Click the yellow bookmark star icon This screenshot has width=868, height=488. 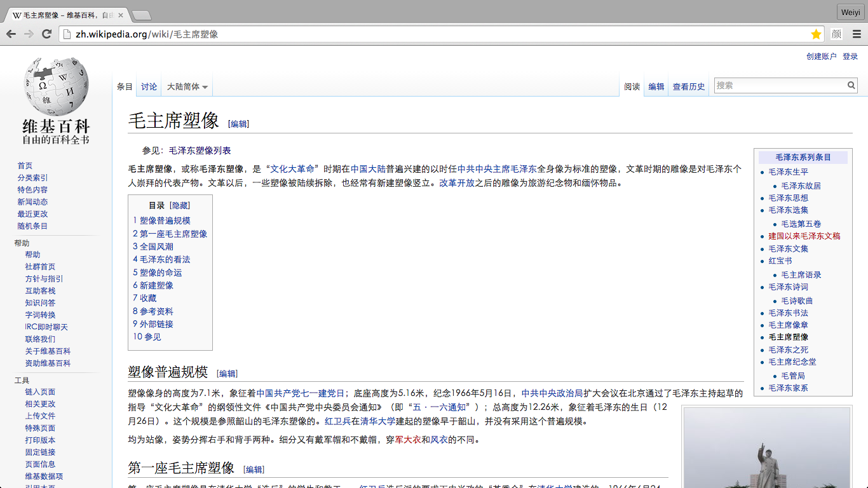(816, 34)
